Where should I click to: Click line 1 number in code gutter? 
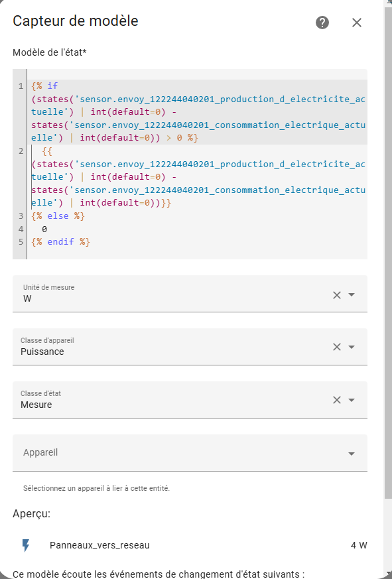pyautogui.click(x=21, y=86)
